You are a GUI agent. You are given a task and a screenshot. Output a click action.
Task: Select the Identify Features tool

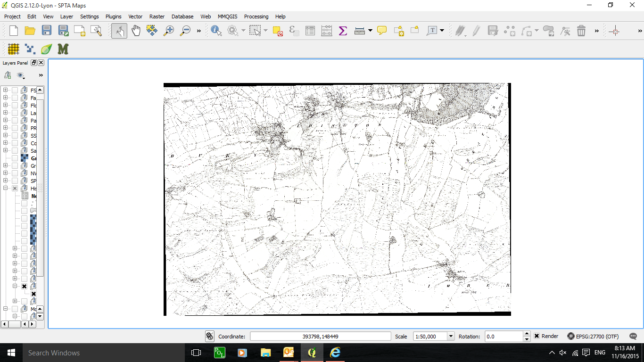coord(215,31)
